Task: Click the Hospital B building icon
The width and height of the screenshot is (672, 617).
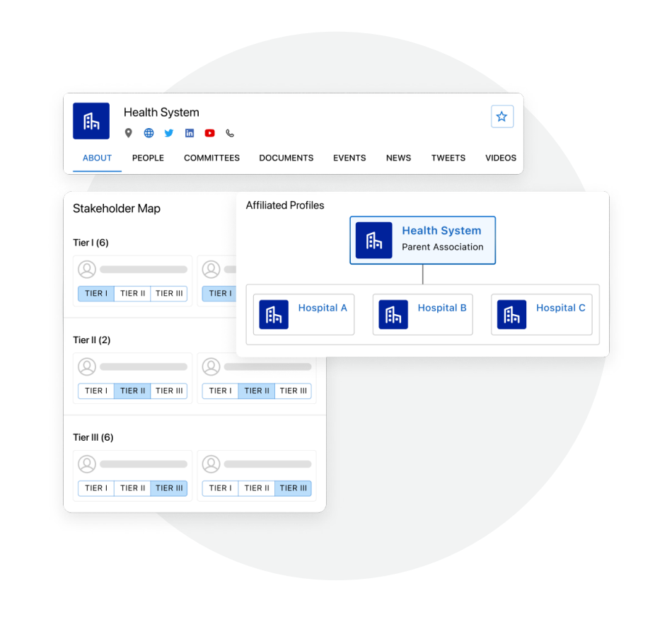Action: [393, 315]
